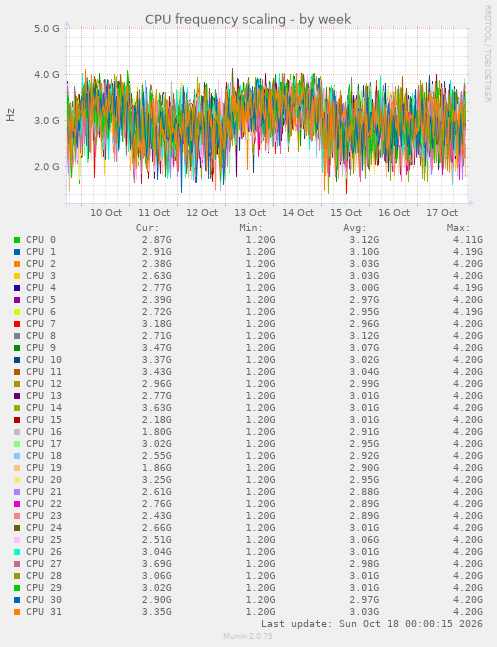Click the 'CPU 12' legend label

click(x=44, y=383)
